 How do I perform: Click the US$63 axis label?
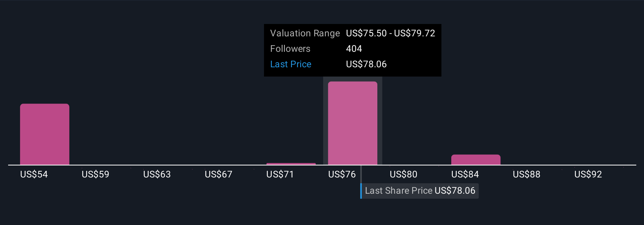point(157,174)
